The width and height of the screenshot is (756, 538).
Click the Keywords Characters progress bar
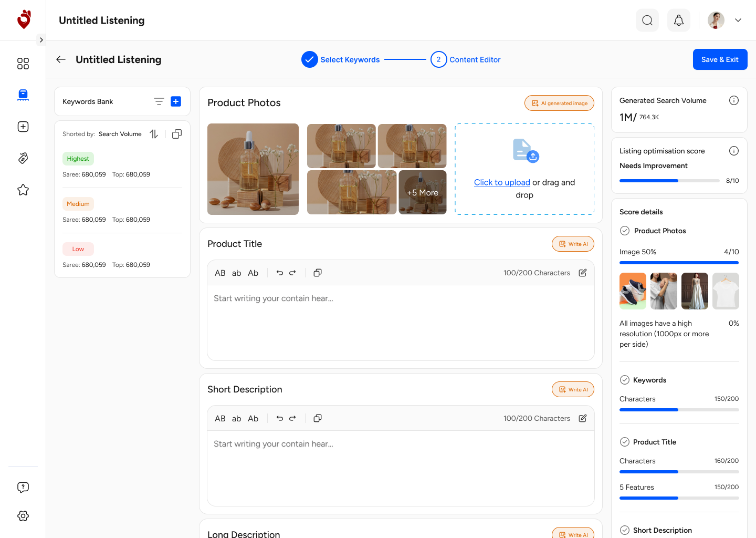[679, 410]
